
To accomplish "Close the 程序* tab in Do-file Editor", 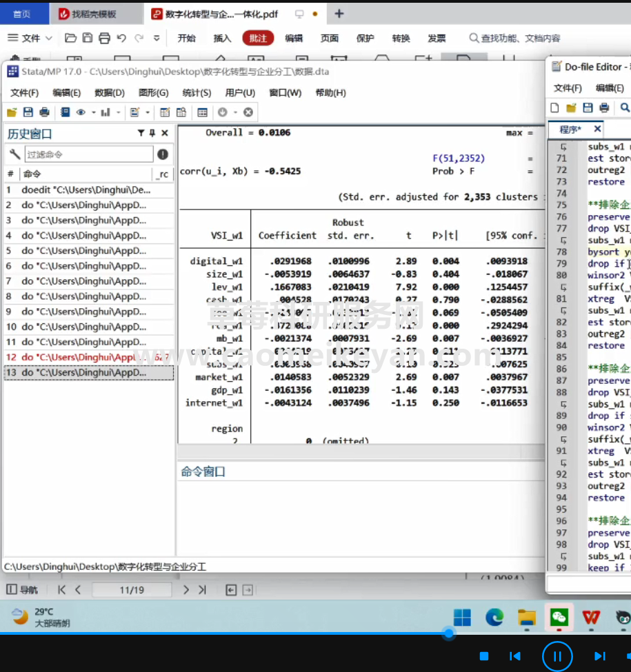I will (x=597, y=129).
